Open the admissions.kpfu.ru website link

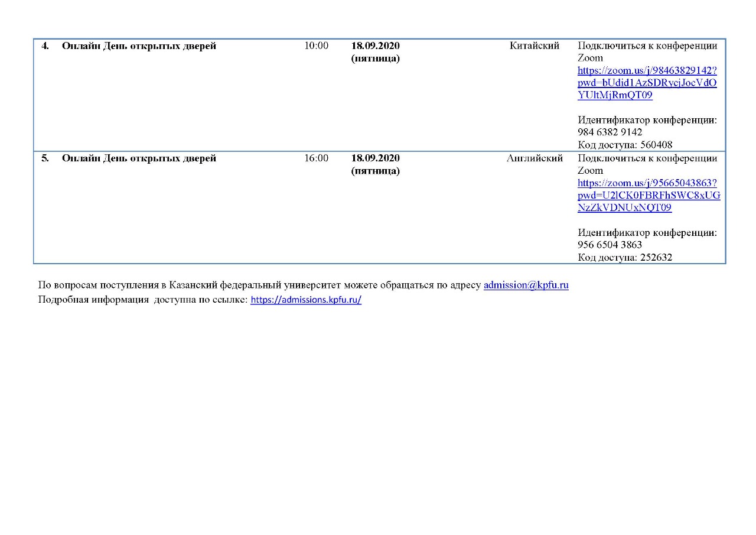[x=305, y=300]
